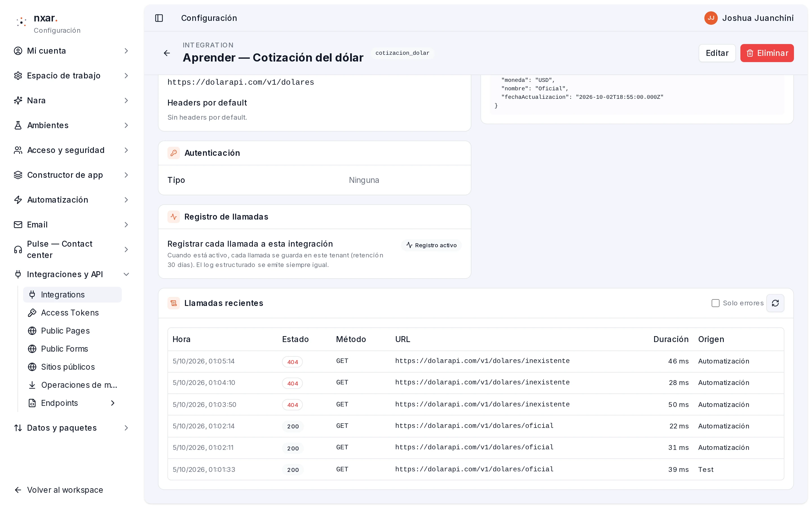The height and width of the screenshot is (508, 812).
Task: Expand Datos y paquetes chevron
Action: coord(126,428)
